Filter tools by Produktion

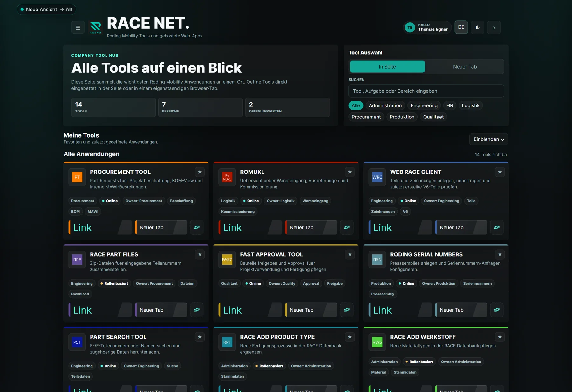pos(402,117)
